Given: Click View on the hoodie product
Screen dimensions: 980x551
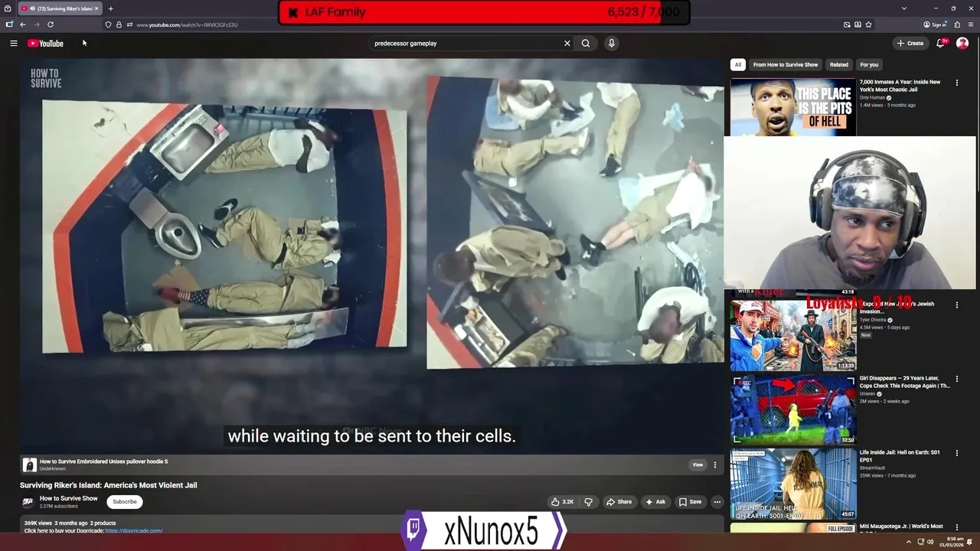Looking at the screenshot, I should click(x=697, y=465).
